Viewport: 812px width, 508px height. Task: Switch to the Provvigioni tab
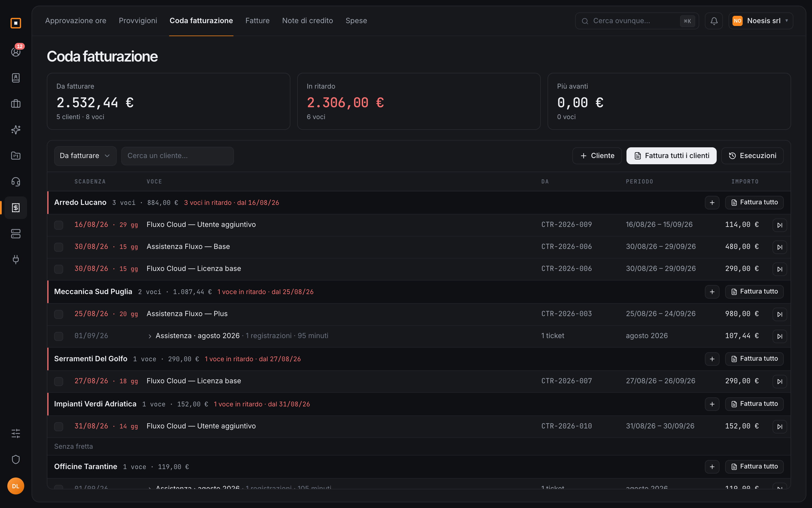point(138,21)
